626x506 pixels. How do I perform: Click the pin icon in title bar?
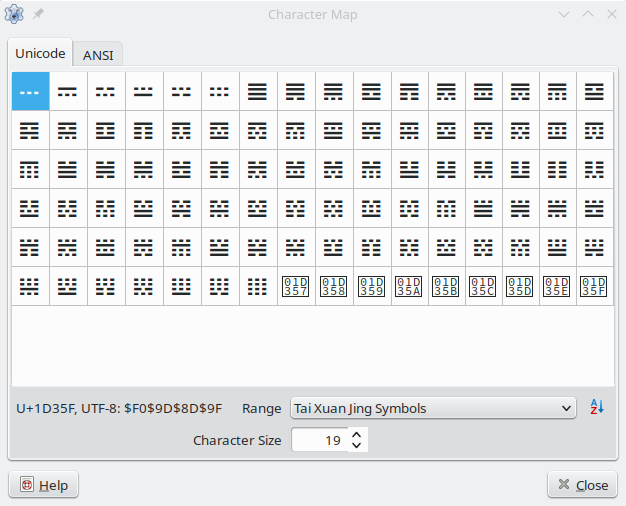pos(38,15)
